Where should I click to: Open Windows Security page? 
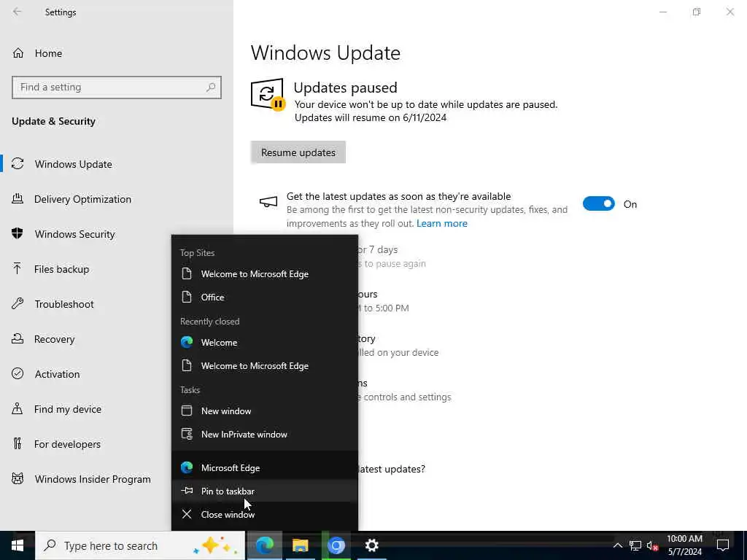tap(74, 234)
